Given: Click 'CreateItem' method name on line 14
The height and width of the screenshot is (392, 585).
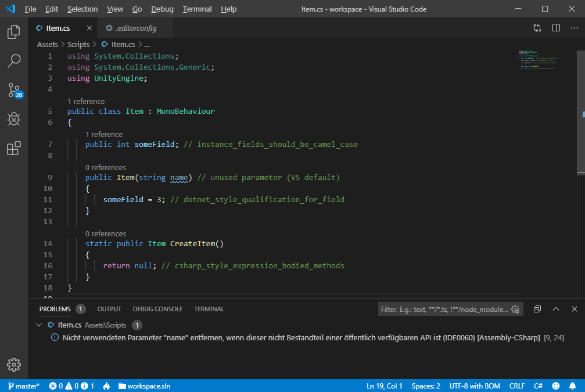Looking at the screenshot, I should [x=192, y=244].
